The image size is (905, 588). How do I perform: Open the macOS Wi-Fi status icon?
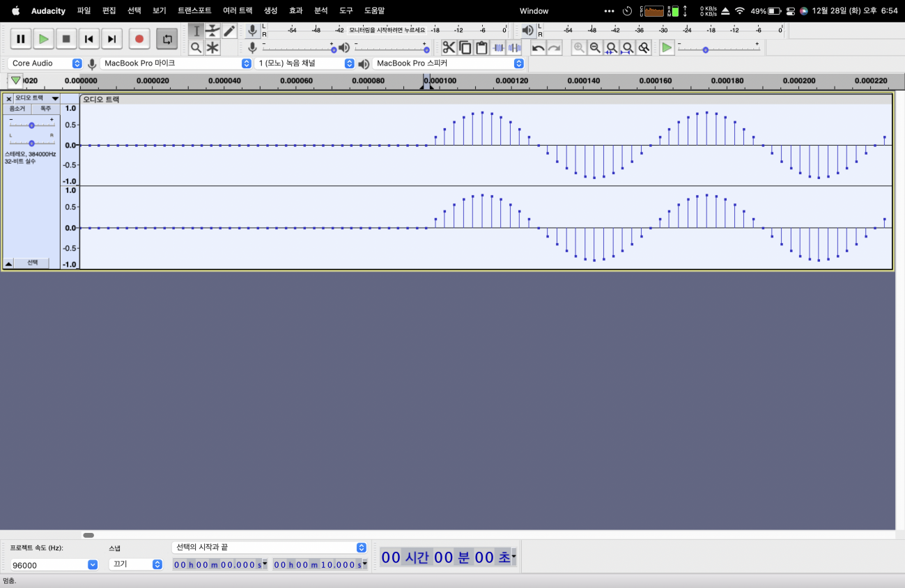pyautogui.click(x=740, y=11)
